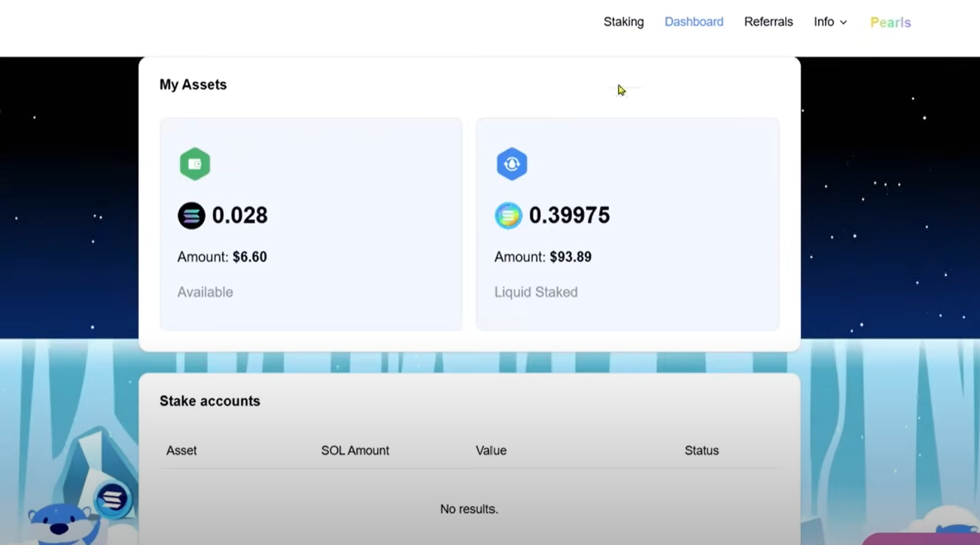The width and height of the screenshot is (980, 545).
Task: Sort by the SOL Amount column header
Action: 355,450
